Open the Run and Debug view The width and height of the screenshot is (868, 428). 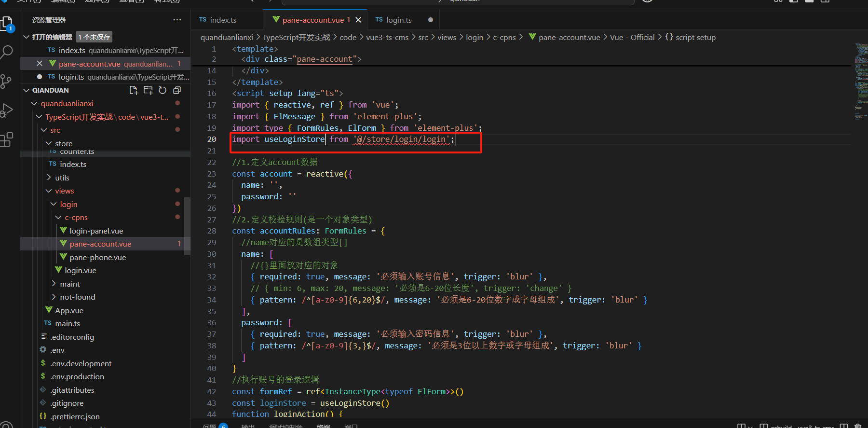click(6, 110)
